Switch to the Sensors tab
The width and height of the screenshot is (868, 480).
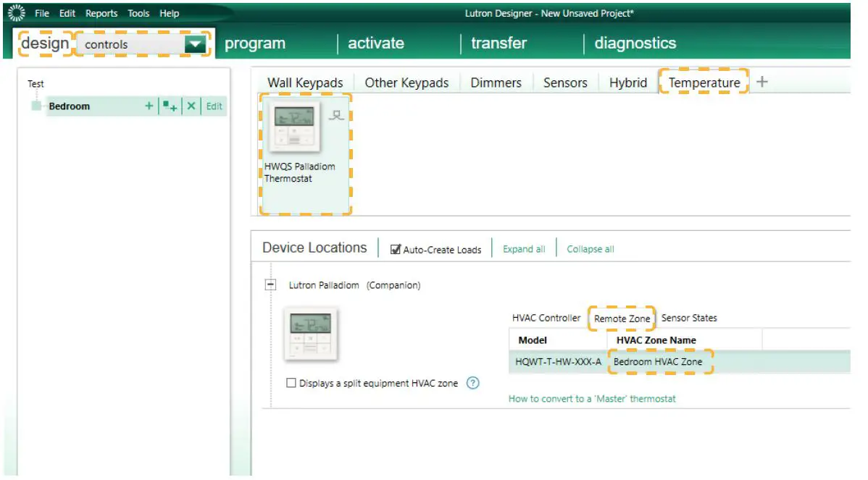click(x=565, y=82)
